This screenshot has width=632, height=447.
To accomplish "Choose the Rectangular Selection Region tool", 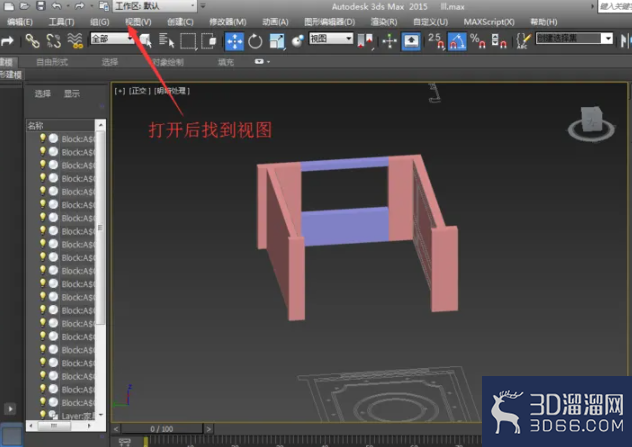I will coord(188,41).
